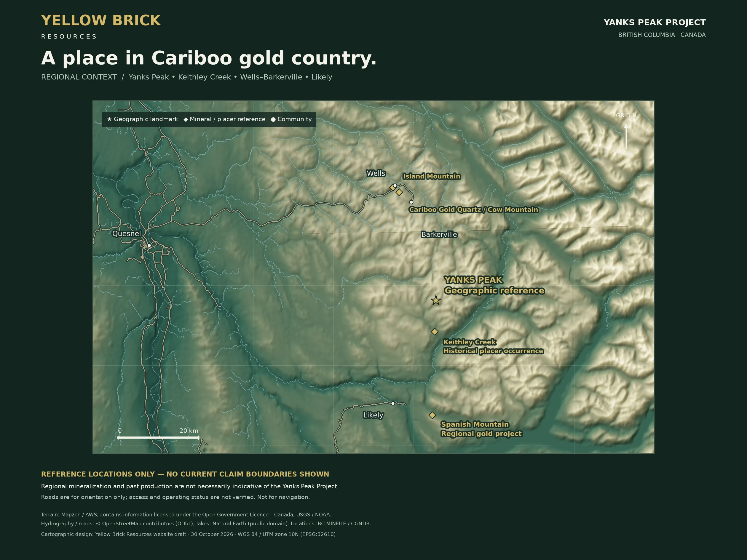Click the 'Spanish Mountain' map label

pyautogui.click(x=475, y=424)
